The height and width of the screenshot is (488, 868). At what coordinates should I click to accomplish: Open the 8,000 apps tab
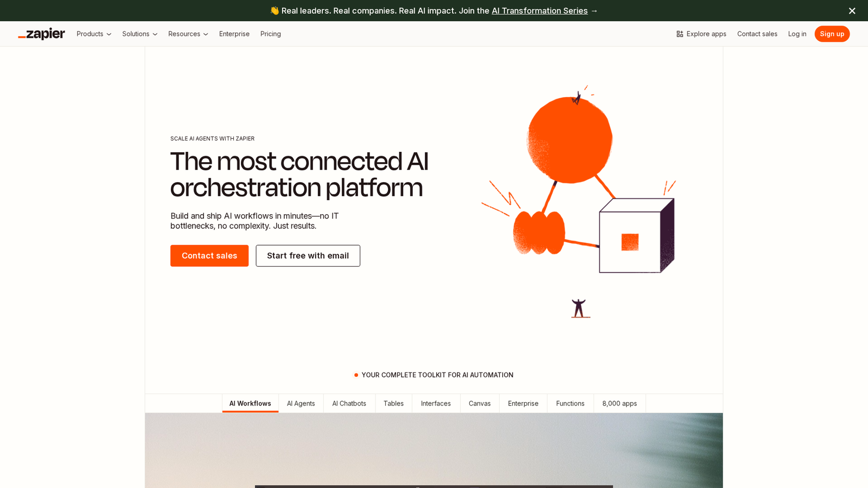point(620,403)
